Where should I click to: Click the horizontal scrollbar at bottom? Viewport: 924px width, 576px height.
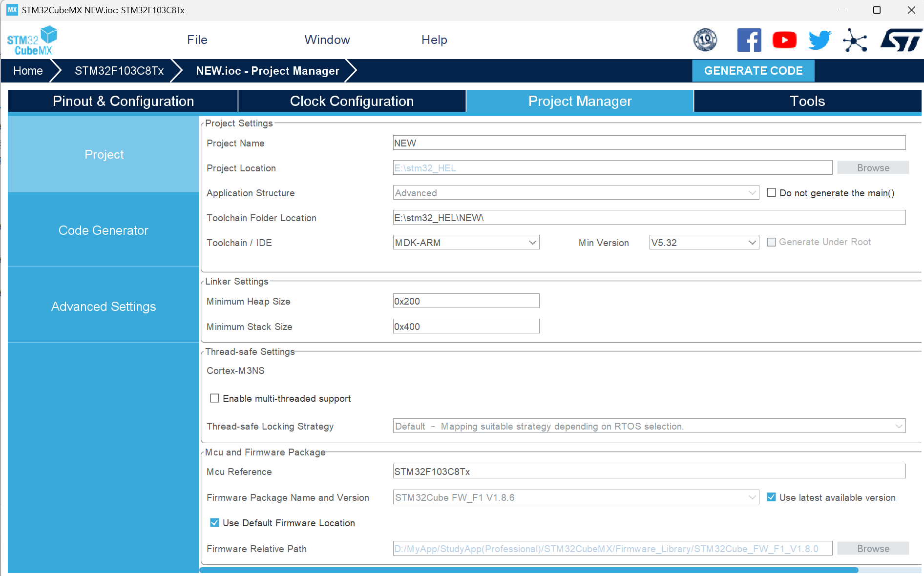[x=529, y=570]
